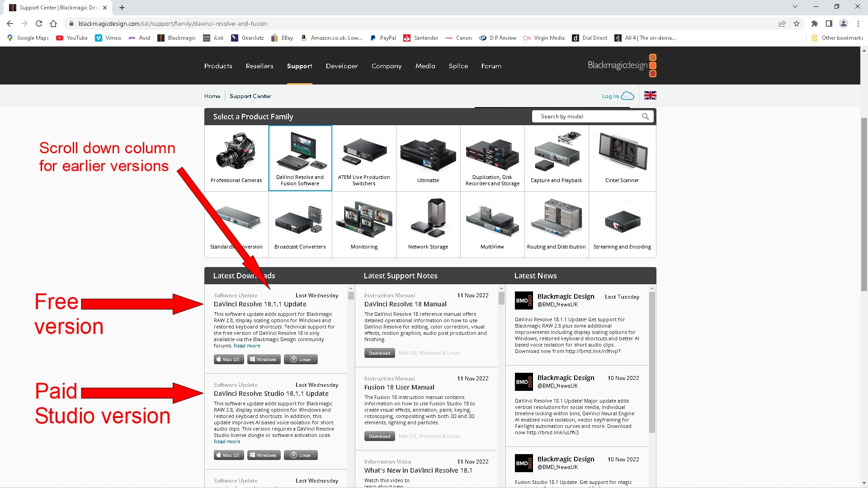The width and height of the screenshot is (868, 488).
Task: Open the Blackmagic bookmark
Action: click(x=176, y=38)
